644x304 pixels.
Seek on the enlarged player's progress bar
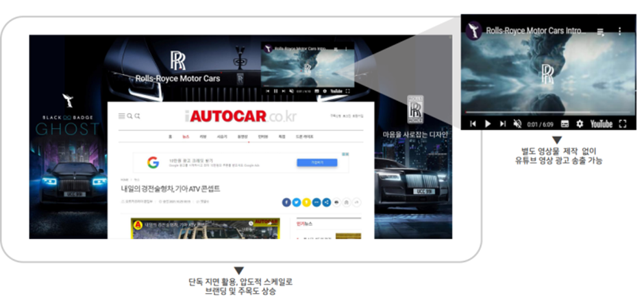tap(548, 112)
